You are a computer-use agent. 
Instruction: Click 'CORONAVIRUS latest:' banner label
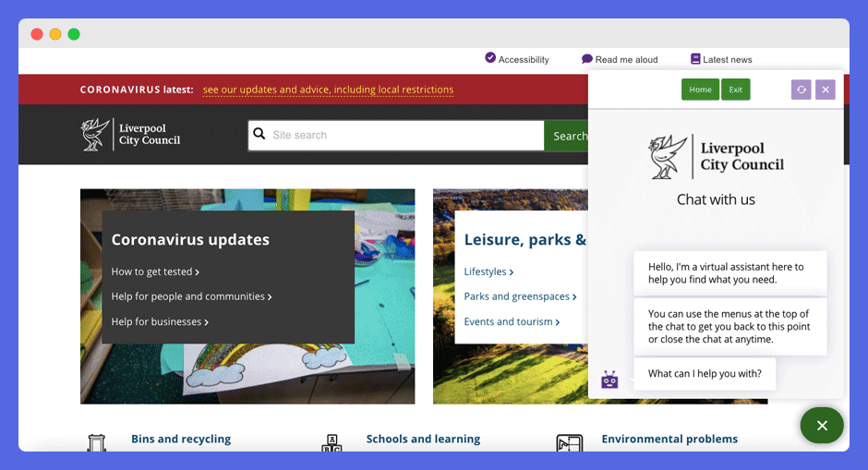137,90
